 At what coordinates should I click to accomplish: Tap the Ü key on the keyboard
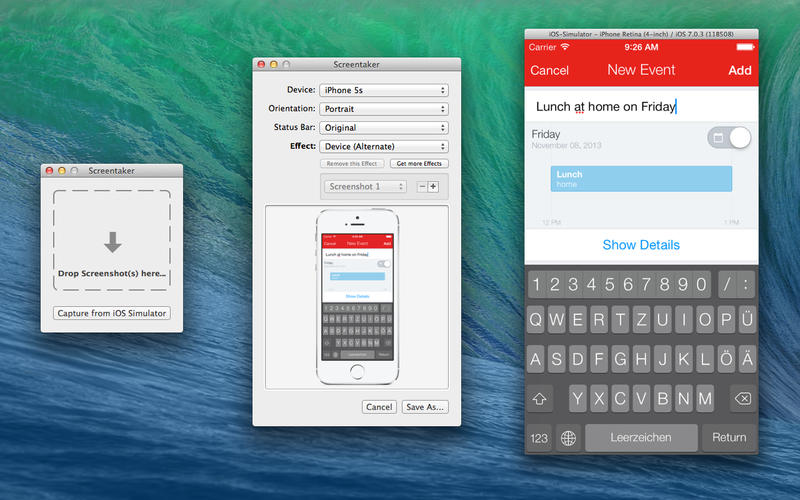click(x=747, y=320)
